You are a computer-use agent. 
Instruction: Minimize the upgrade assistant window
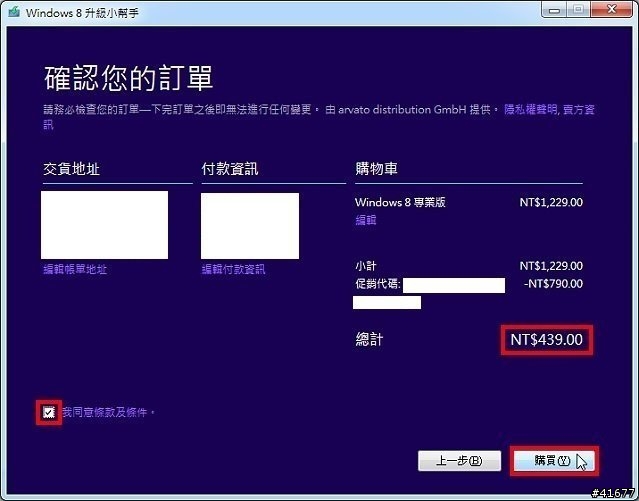[x=554, y=10]
